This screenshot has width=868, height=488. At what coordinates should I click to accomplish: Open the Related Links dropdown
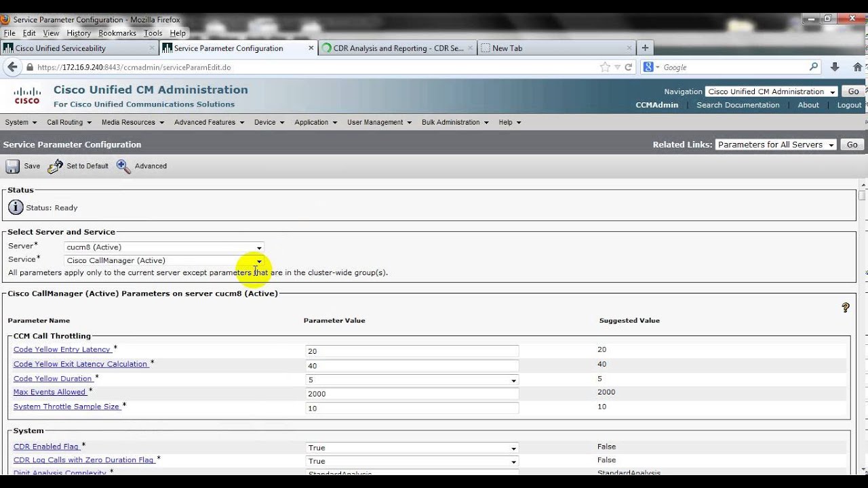(x=777, y=144)
